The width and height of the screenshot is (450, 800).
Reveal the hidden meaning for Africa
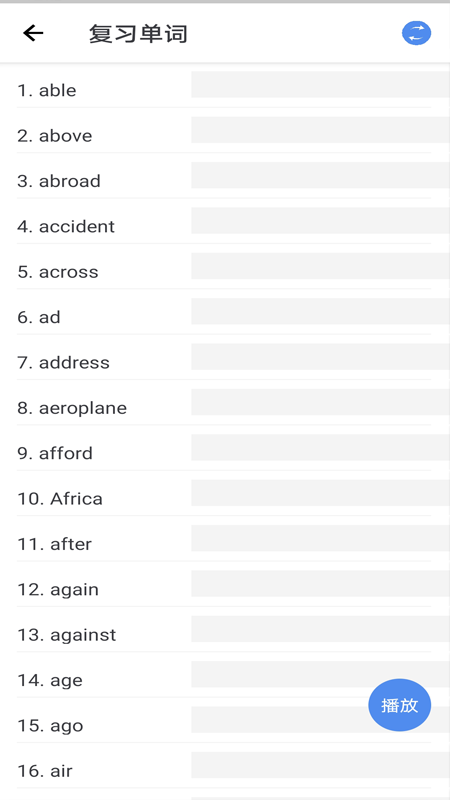320,493
